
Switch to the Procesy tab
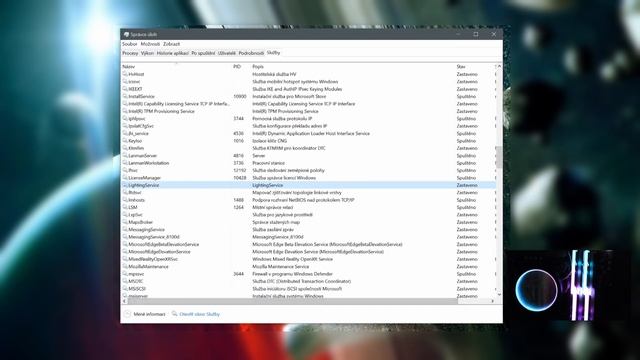pos(130,53)
